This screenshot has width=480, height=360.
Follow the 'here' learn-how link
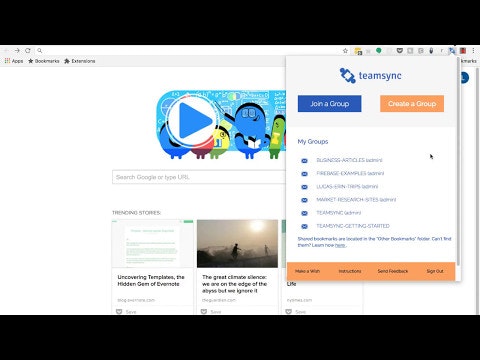pos(340,245)
